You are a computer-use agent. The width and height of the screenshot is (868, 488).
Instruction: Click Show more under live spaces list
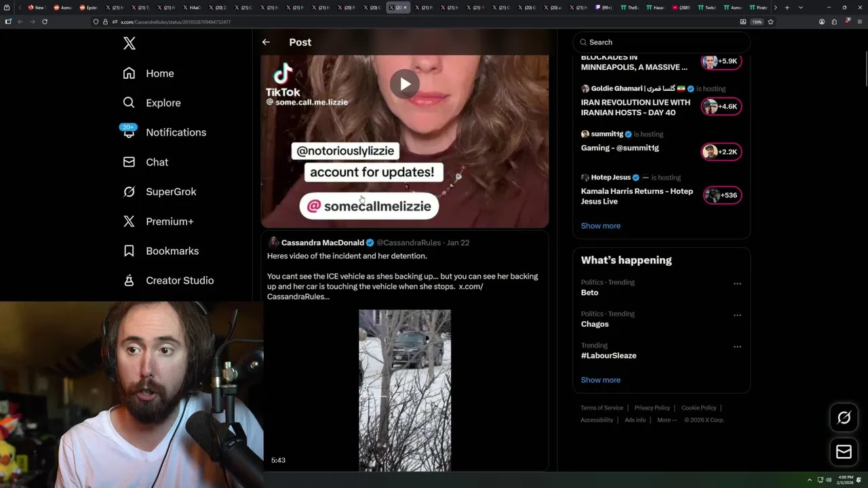coord(600,226)
